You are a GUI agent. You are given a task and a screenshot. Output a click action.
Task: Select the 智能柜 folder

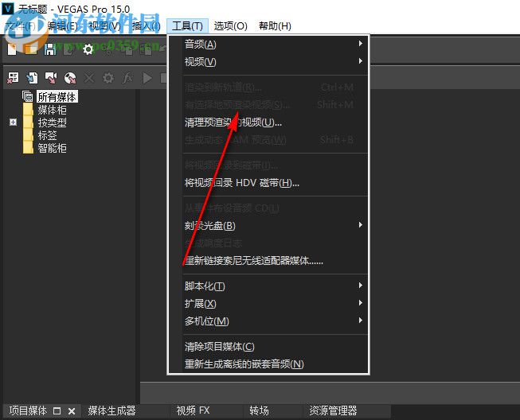52,148
